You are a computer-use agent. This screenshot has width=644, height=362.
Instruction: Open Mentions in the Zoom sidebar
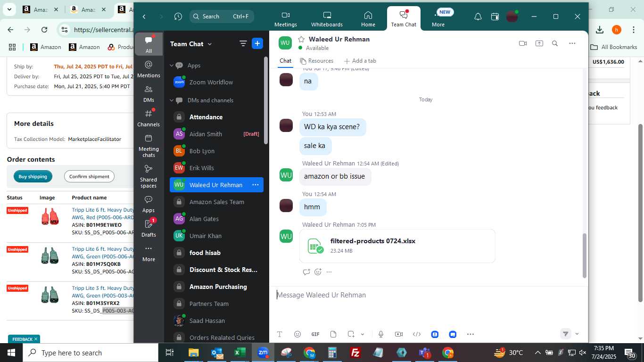149,69
